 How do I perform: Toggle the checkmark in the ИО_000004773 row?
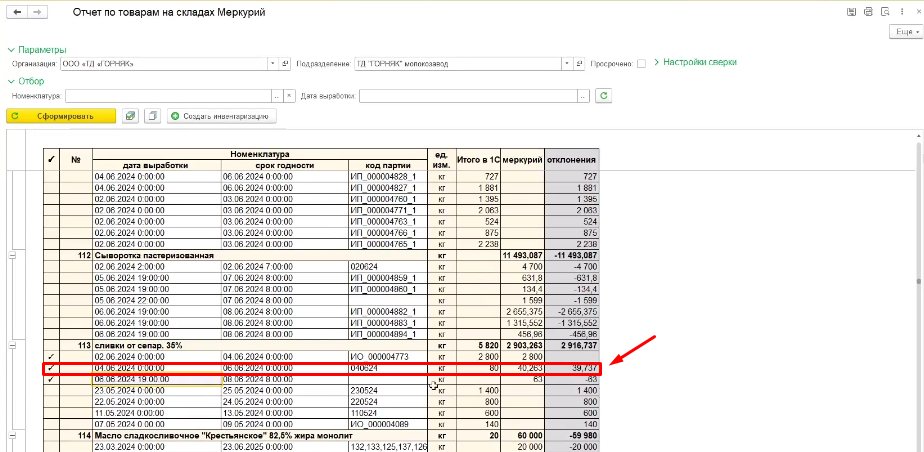[51, 357]
